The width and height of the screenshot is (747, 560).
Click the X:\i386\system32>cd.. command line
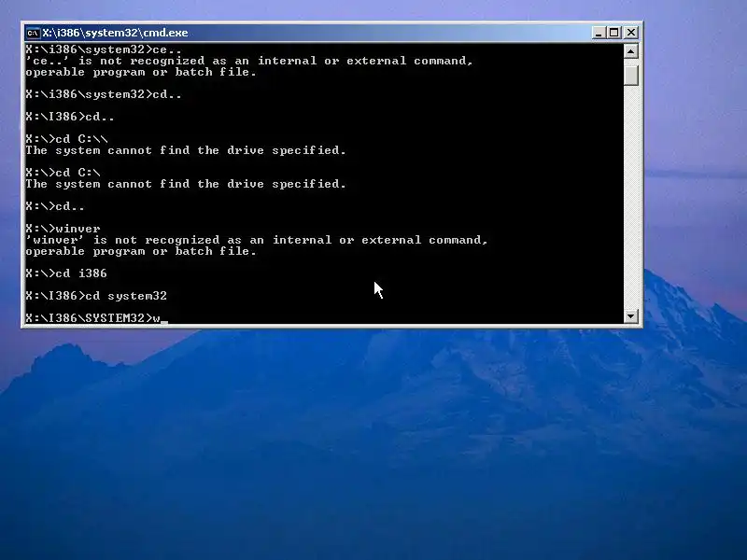(x=104, y=94)
